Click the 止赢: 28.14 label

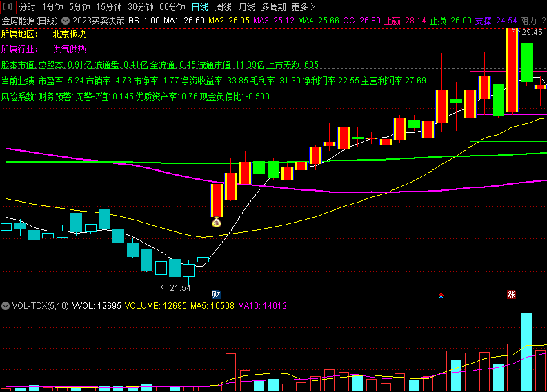[x=405, y=21]
